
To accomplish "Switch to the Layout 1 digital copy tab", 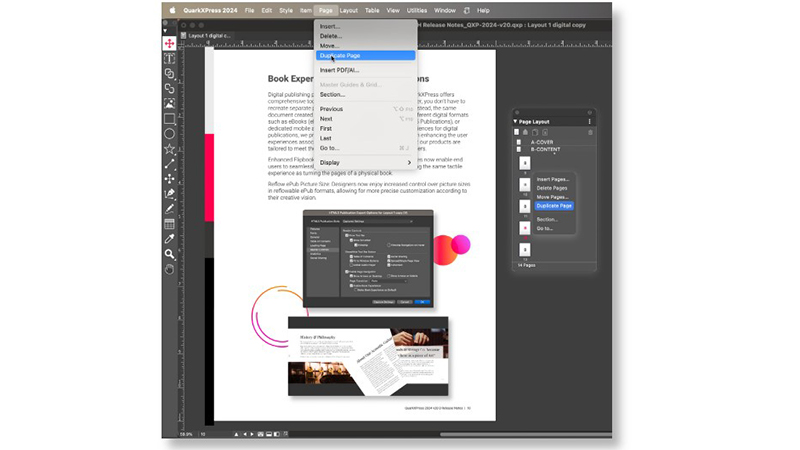I will click(206, 36).
